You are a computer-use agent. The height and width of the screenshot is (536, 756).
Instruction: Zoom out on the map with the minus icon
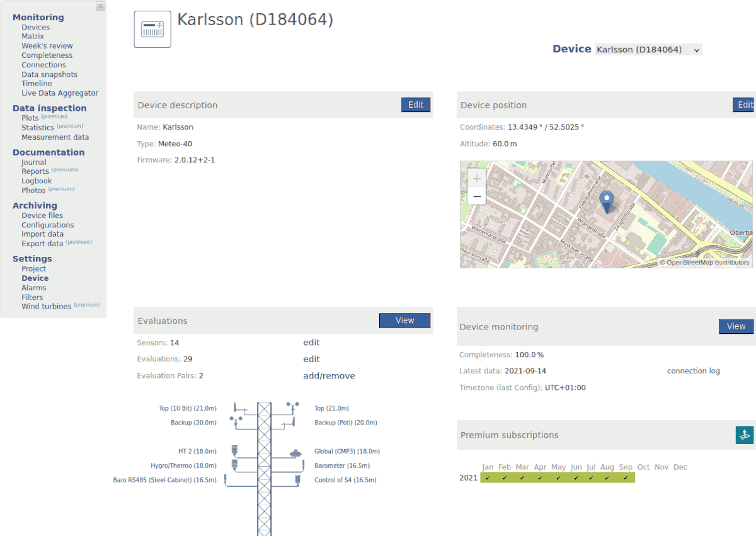click(476, 196)
